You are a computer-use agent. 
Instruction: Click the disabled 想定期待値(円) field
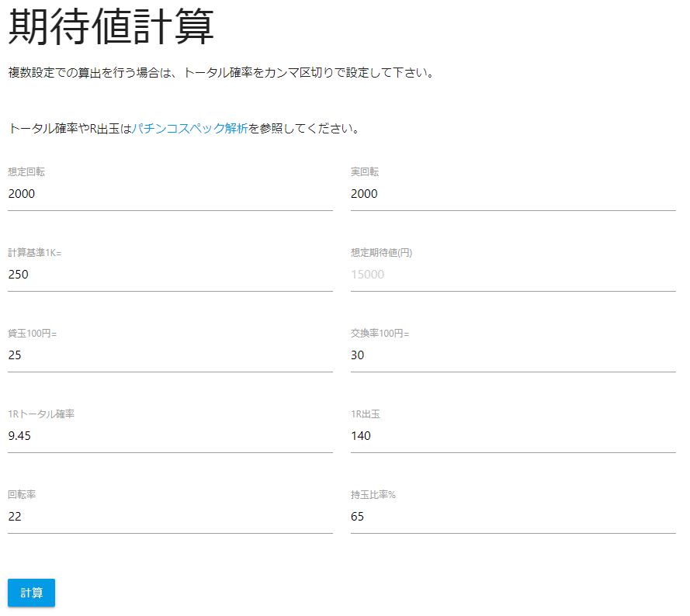[512, 275]
